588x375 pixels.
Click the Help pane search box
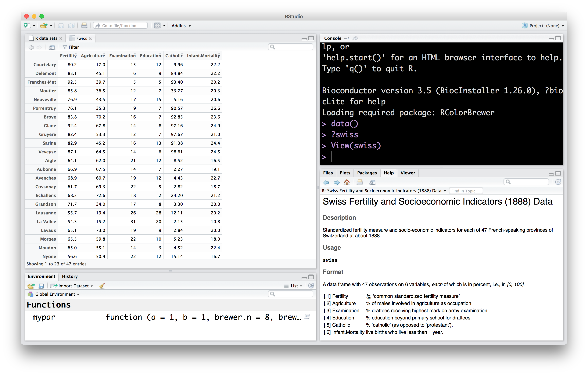526,182
